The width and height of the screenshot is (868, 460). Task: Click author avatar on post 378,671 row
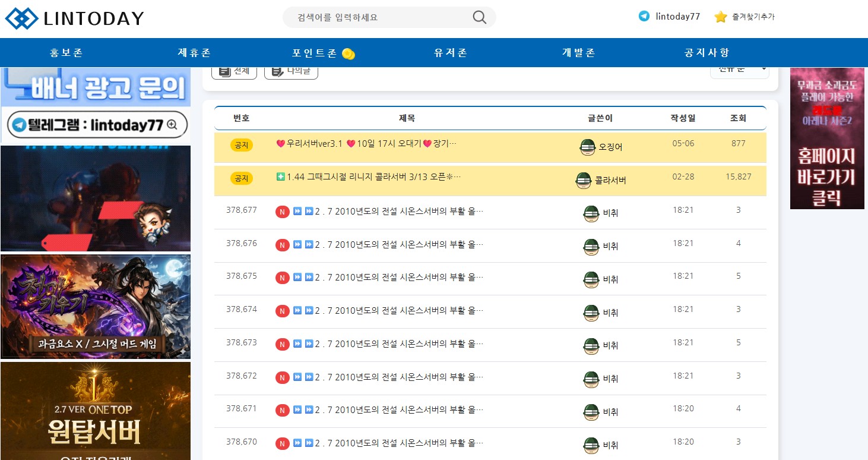click(x=591, y=412)
